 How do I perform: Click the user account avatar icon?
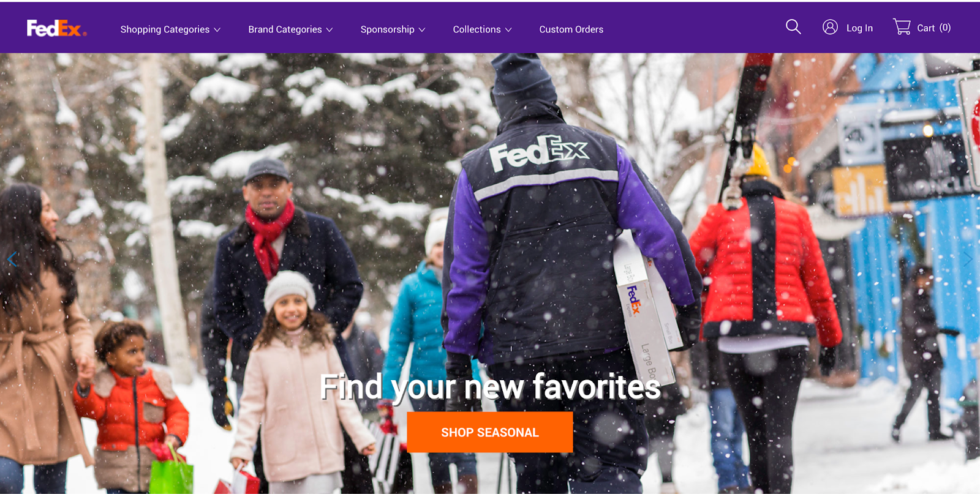(x=830, y=27)
